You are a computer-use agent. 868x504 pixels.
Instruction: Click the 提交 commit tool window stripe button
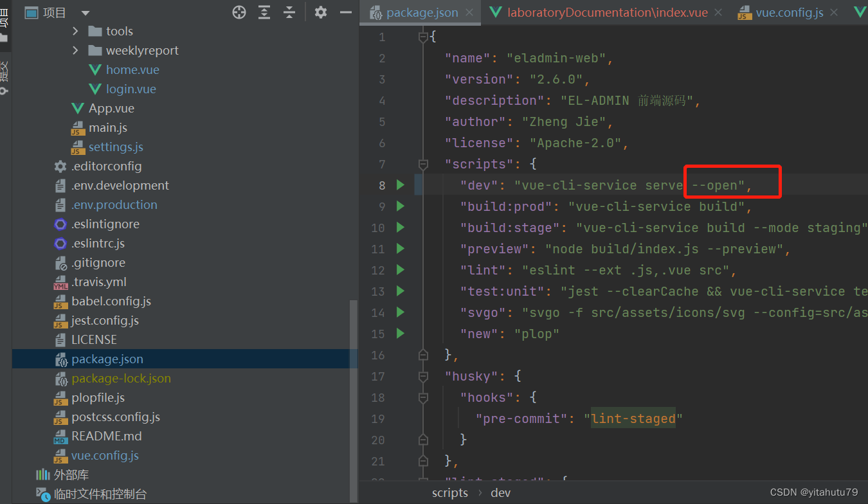tap(5, 78)
